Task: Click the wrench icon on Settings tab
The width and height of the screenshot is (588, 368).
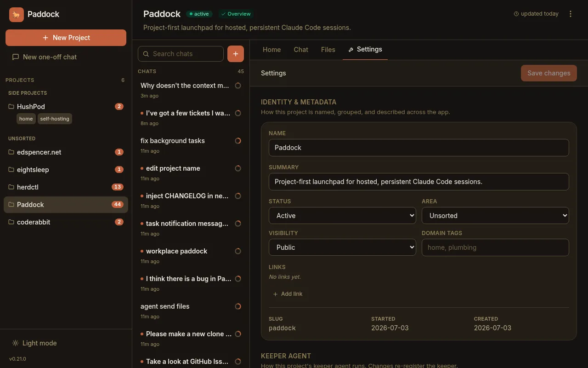Action: coord(351,50)
